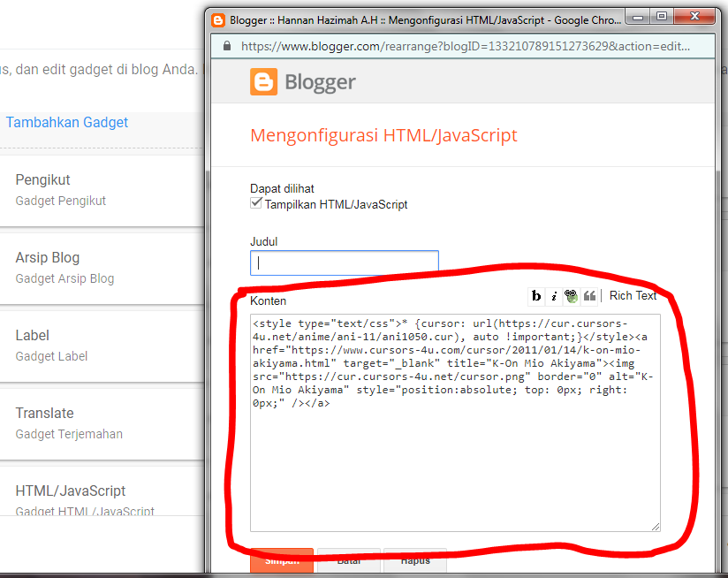Minimize the Blogger popup window
Image resolution: width=728 pixels, height=578 pixels.
[x=638, y=17]
